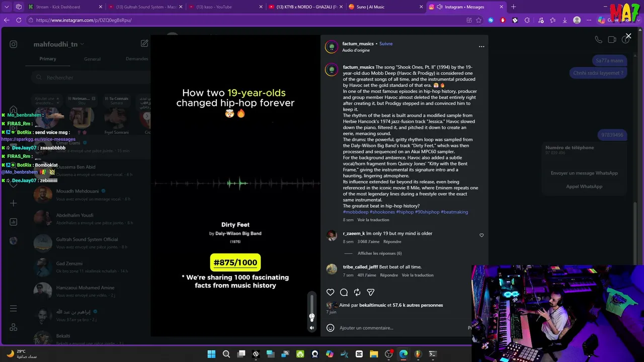This screenshot has width=644, height=362.
Task: Reply to r_zaeem_k's comment
Action: [392, 242]
